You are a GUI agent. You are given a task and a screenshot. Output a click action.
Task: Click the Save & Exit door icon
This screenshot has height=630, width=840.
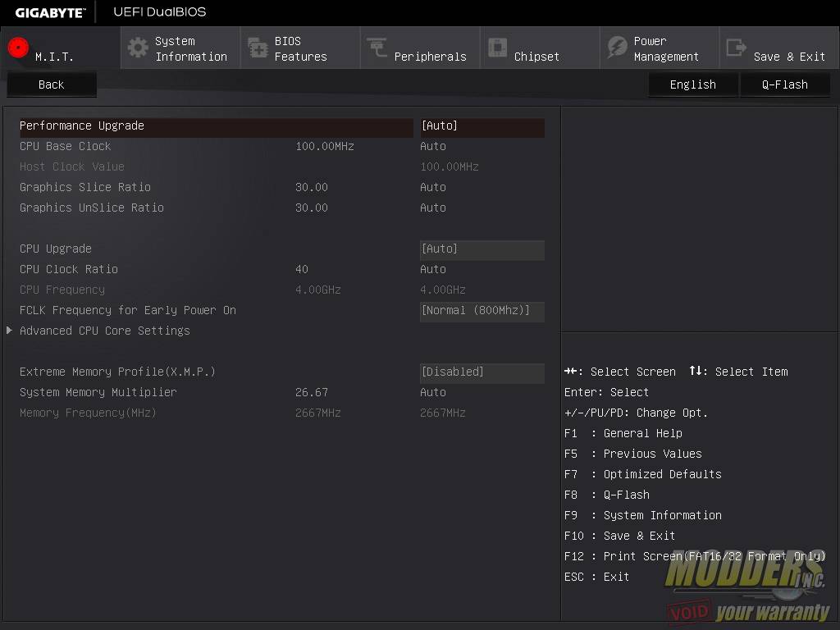(x=737, y=48)
